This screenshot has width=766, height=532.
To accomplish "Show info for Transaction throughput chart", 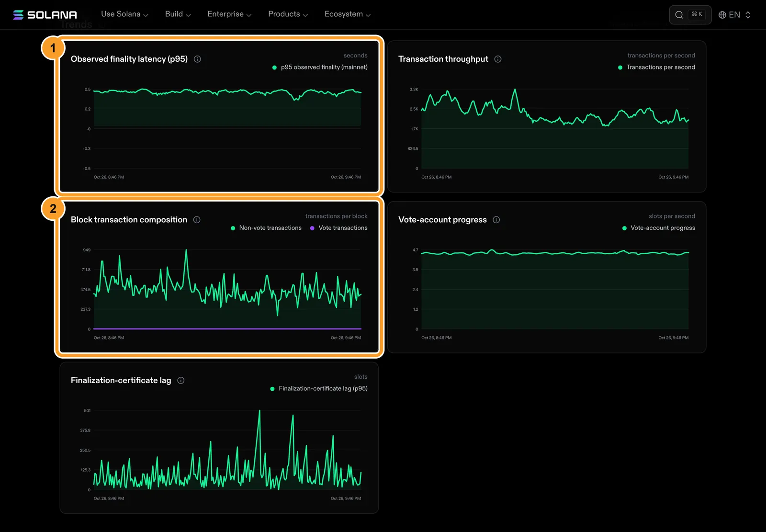I will (498, 59).
